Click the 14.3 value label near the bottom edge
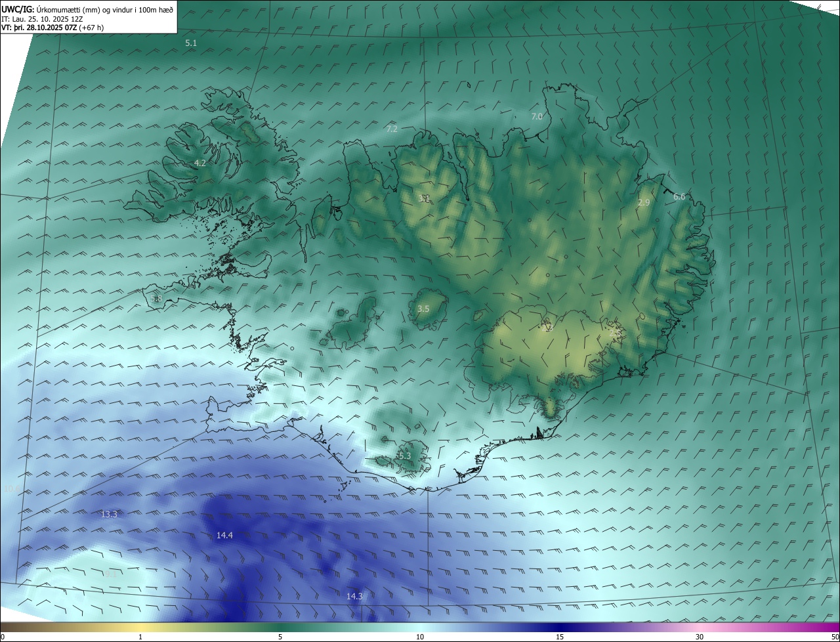840x642 pixels. point(354,596)
